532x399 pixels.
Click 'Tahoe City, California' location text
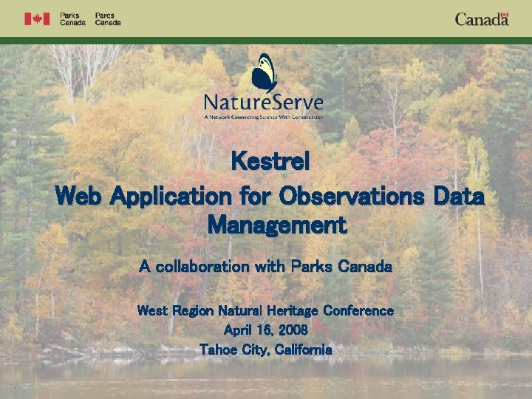click(266, 349)
